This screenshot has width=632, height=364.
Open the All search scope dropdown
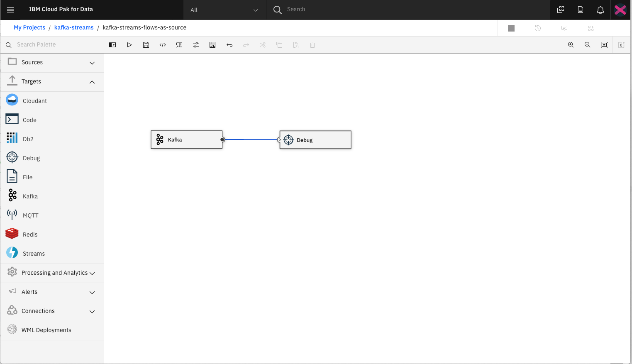coord(224,10)
